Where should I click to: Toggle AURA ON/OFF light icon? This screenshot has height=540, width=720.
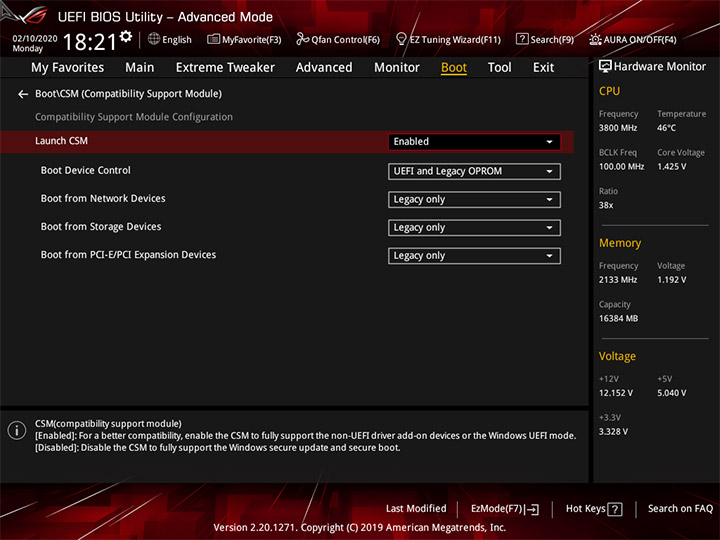pyautogui.click(x=595, y=39)
